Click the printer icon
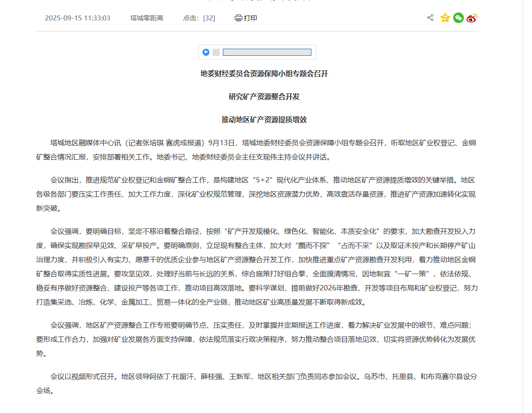The image size is (532, 413). [x=238, y=18]
